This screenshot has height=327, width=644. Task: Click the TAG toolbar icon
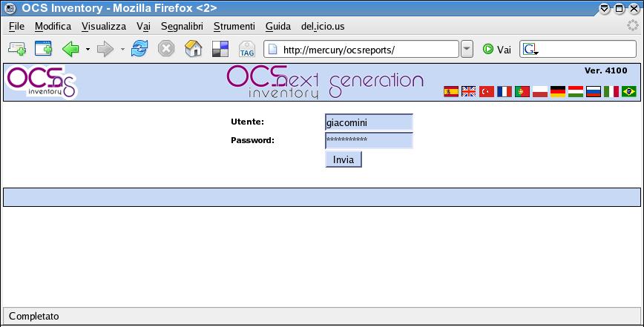point(247,50)
